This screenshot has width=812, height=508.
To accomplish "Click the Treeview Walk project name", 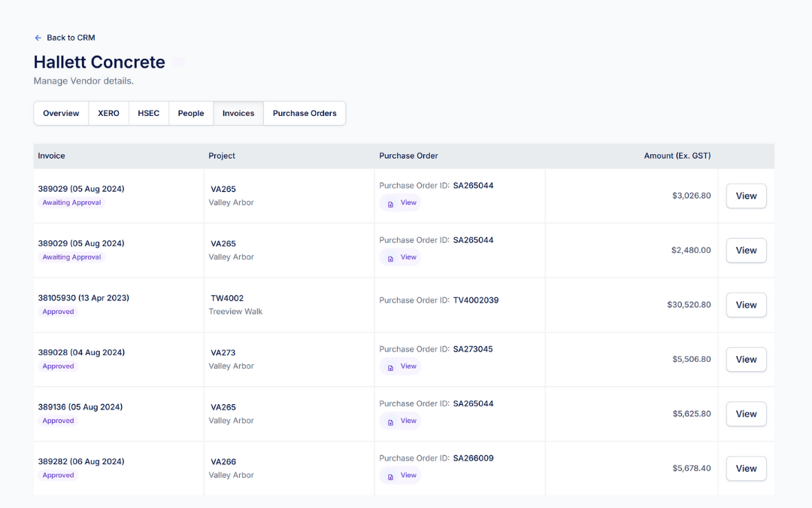I will [x=235, y=312].
